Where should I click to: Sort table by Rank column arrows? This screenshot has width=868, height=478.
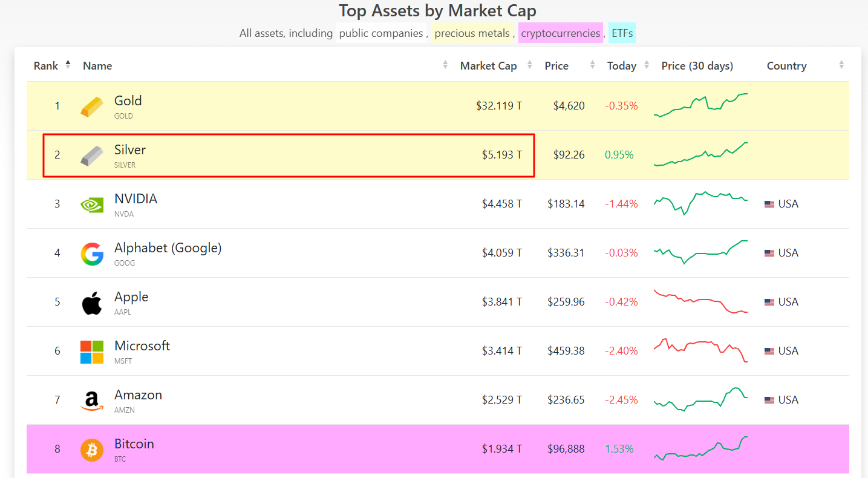click(x=68, y=65)
